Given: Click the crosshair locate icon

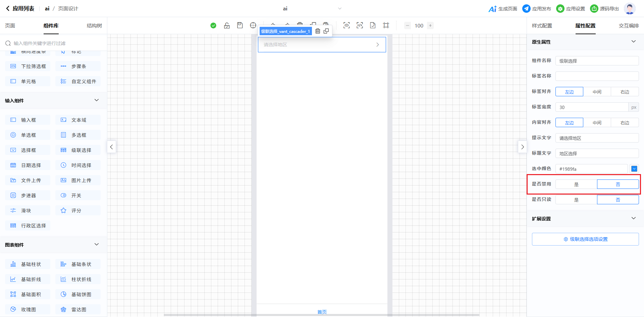Looking at the screenshot, I should coord(253,25).
